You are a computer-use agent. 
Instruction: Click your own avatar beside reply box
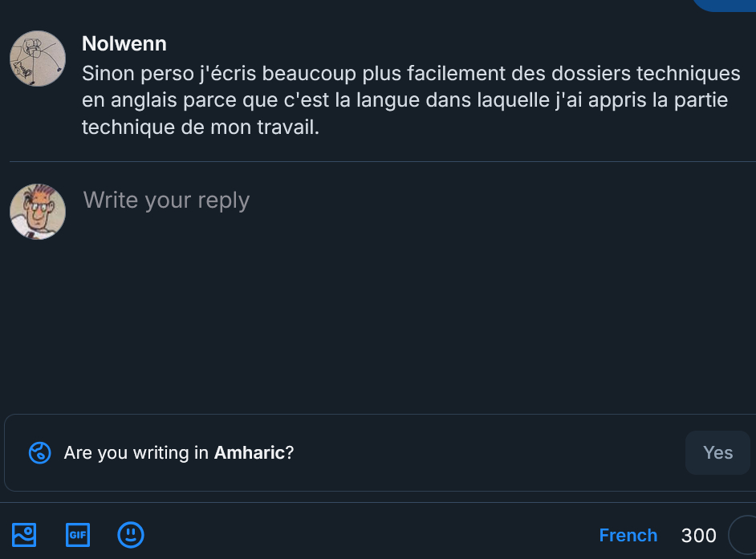(38, 212)
